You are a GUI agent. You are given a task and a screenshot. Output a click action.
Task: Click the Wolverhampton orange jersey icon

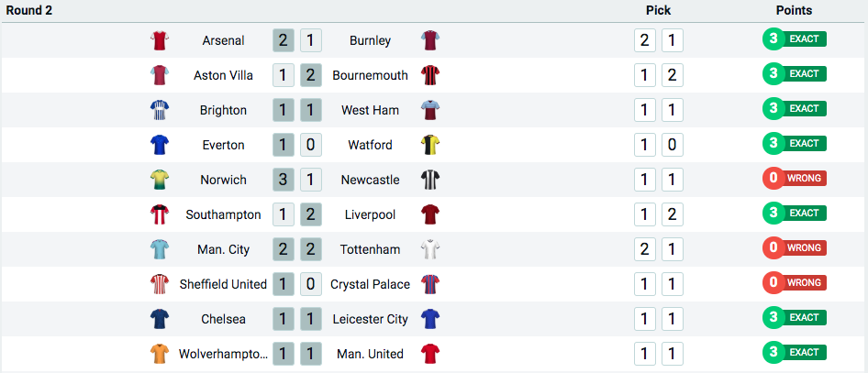click(160, 354)
